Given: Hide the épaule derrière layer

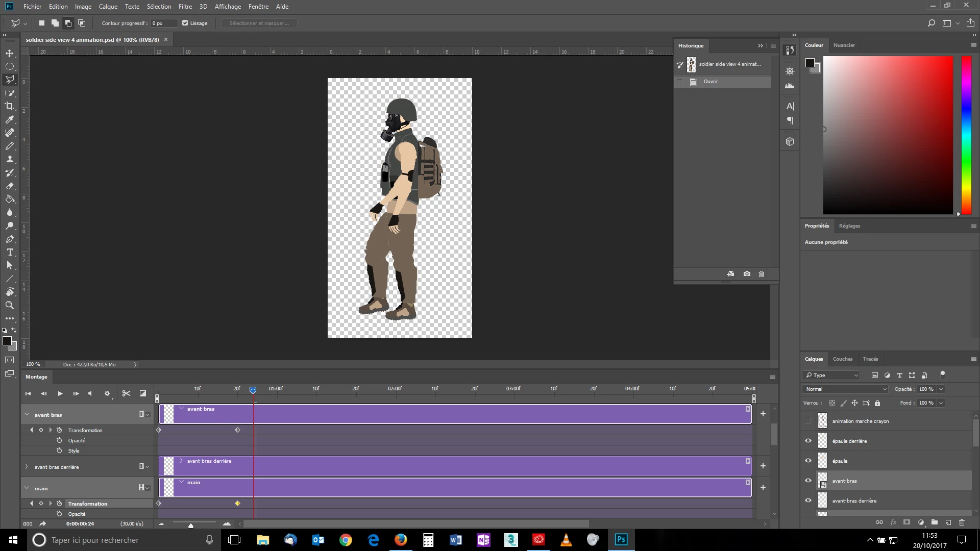Looking at the screenshot, I should pyautogui.click(x=808, y=441).
